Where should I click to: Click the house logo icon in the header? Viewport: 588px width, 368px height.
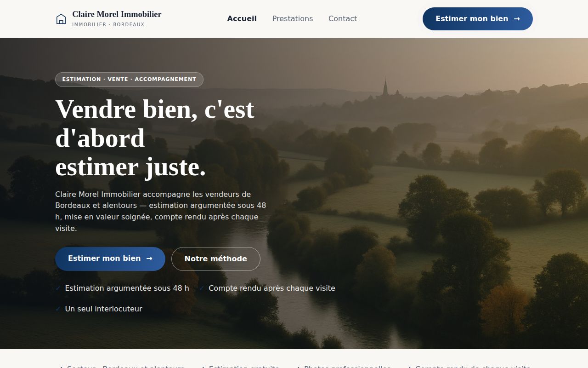pyautogui.click(x=61, y=19)
